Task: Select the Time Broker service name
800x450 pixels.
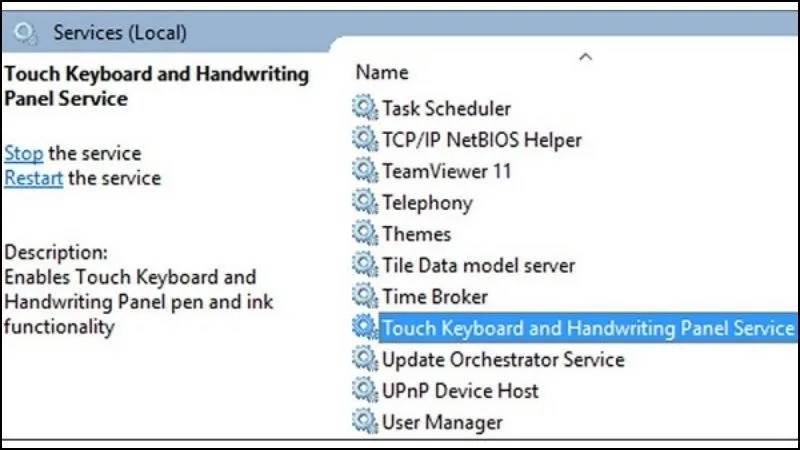Action: pyautogui.click(x=435, y=297)
